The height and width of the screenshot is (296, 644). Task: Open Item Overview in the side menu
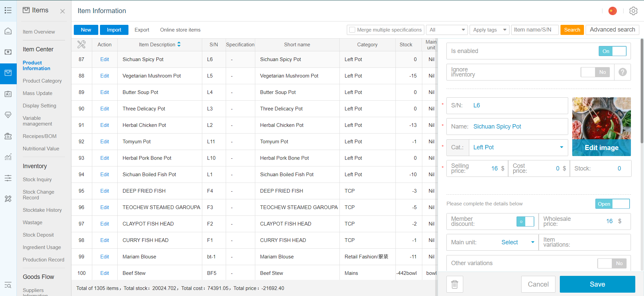[x=39, y=32]
